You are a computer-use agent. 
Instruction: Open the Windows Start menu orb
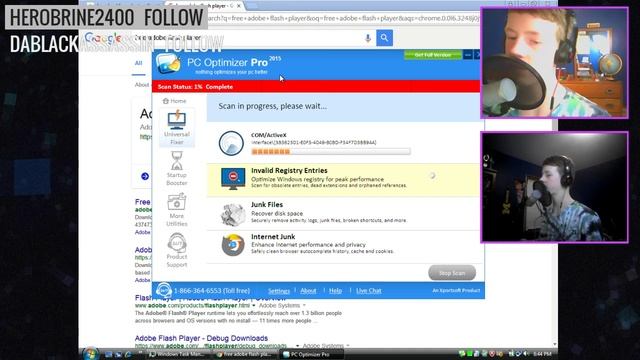click(x=91, y=353)
